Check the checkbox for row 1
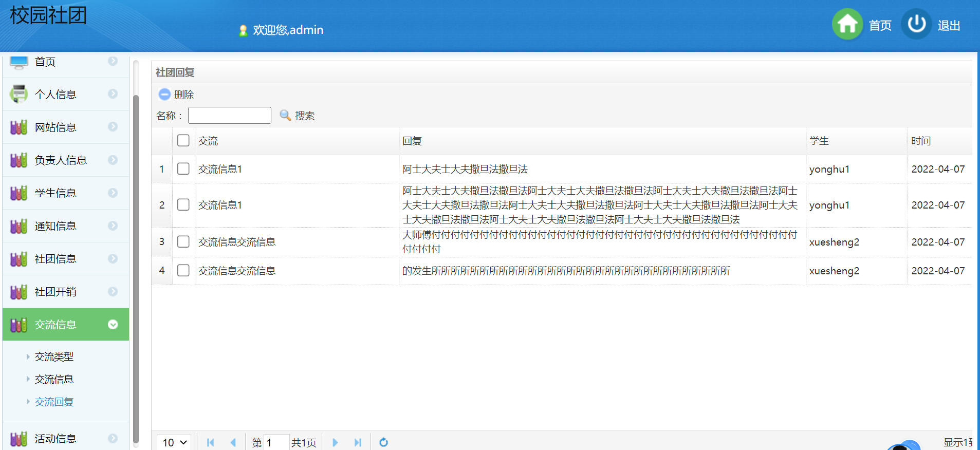 coord(183,168)
